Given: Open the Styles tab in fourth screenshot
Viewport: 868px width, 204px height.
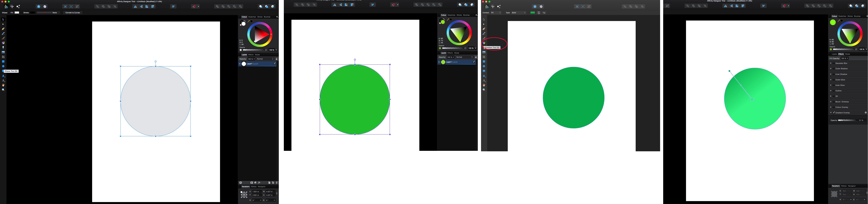Looking at the screenshot, I should [847, 54].
